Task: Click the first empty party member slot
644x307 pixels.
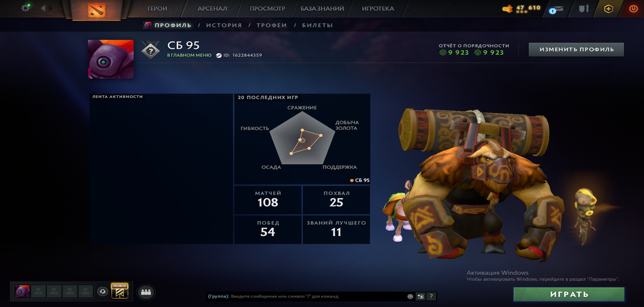Action: click(38, 291)
